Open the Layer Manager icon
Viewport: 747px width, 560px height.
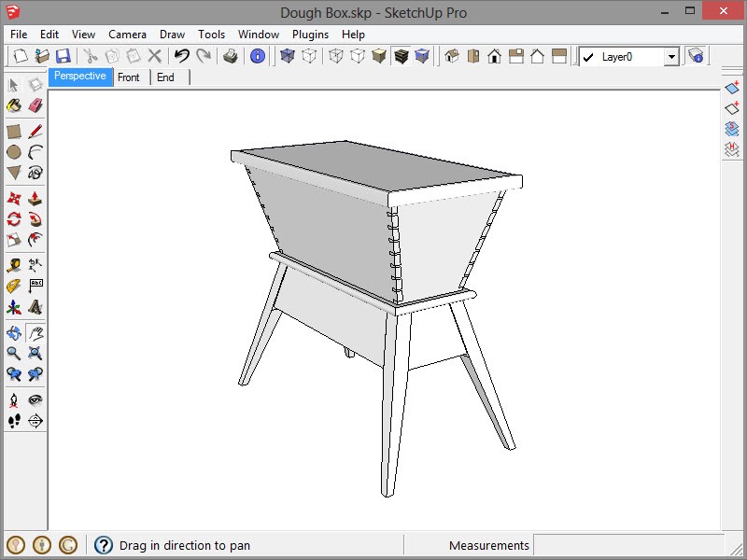(x=696, y=57)
